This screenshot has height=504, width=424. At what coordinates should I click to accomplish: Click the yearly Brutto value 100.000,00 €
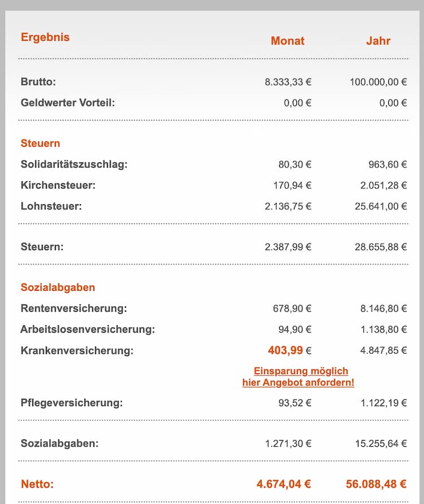(378, 81)
